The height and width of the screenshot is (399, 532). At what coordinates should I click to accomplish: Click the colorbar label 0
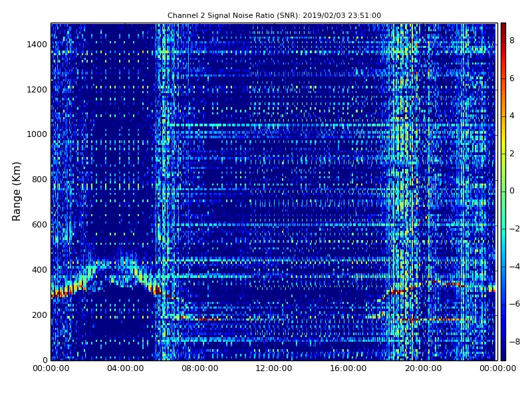(x=512, y=191)
